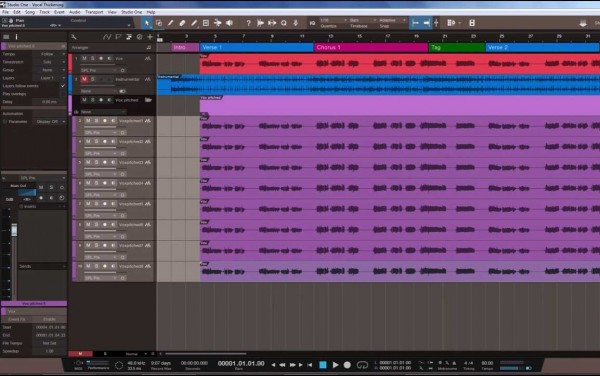
Task: Select the Verse 1 arranger section
Action: (257, 47)
